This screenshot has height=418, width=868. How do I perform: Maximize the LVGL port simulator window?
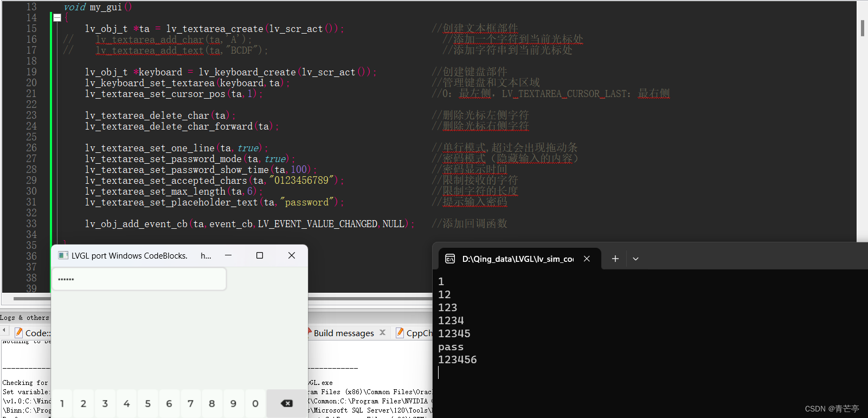[x=260, y=255]
